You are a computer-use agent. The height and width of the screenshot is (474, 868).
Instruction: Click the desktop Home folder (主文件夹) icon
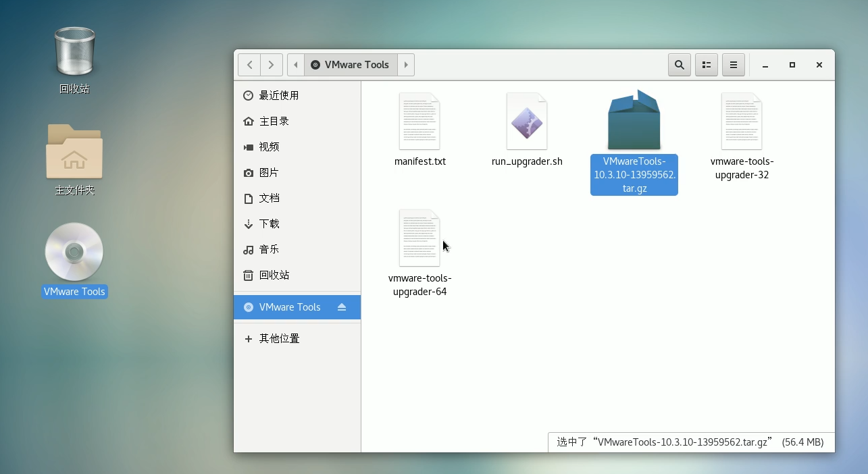74,151
